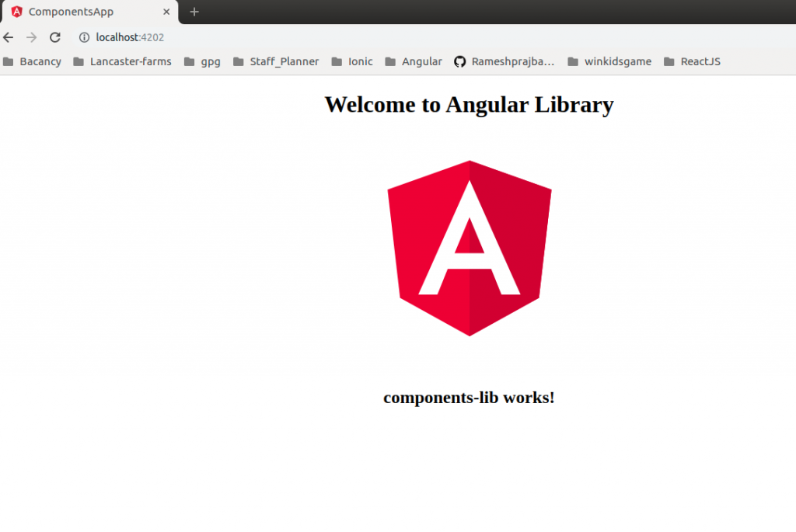
Task: Click the red Angular shield logo
Action: pyautogui.click(x=470, y=249)
